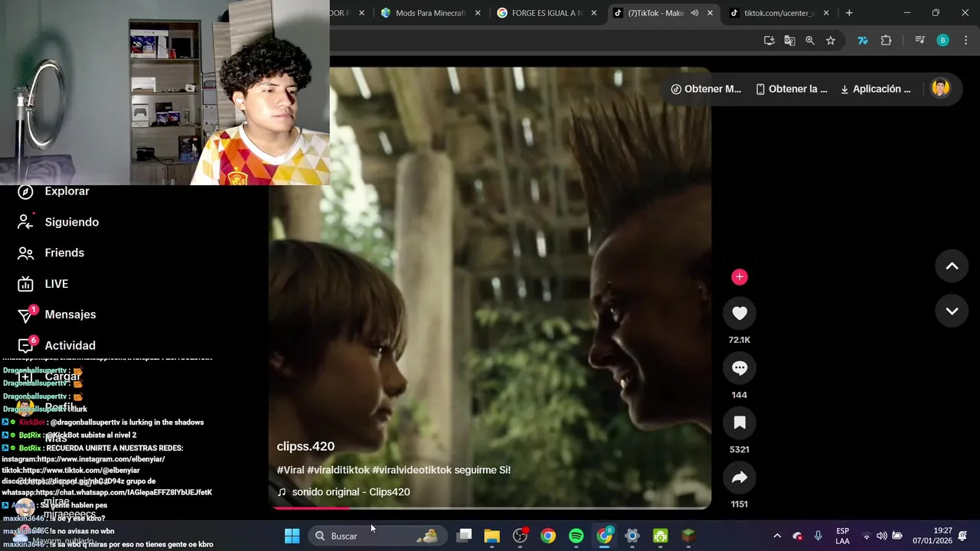Open sonido original - Clips420 sound link
980x551 pixels.
pos(344,492)
